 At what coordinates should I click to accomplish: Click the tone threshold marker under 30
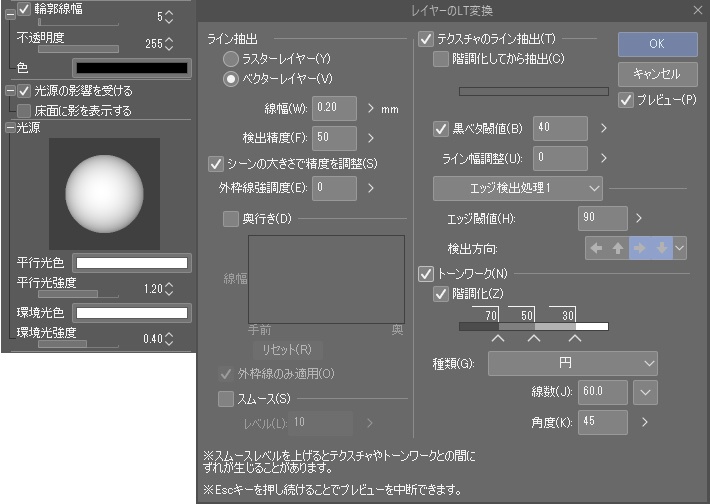tap(575, 338)
